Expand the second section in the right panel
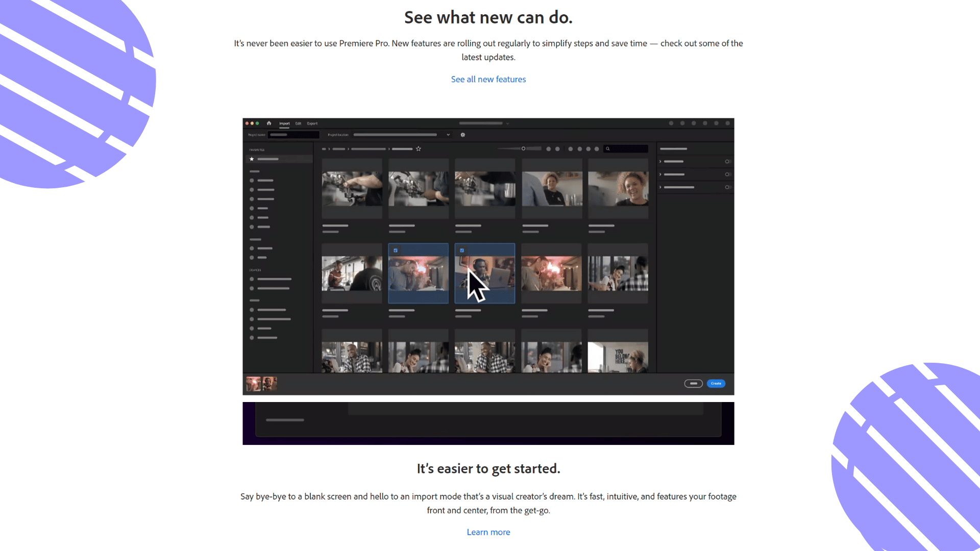This screenshot has width=980, height=551. click(x=660, y=174)
